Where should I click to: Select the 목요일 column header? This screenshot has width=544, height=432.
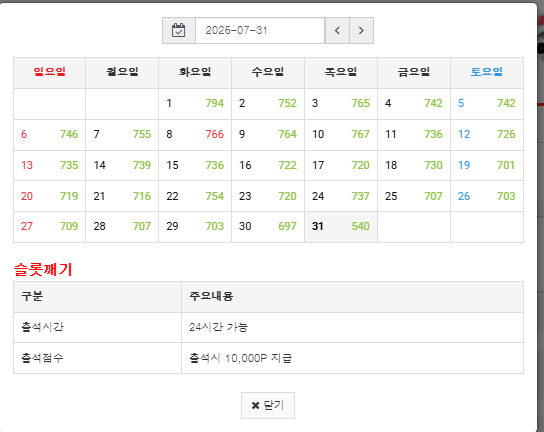(x=341, y=73)
